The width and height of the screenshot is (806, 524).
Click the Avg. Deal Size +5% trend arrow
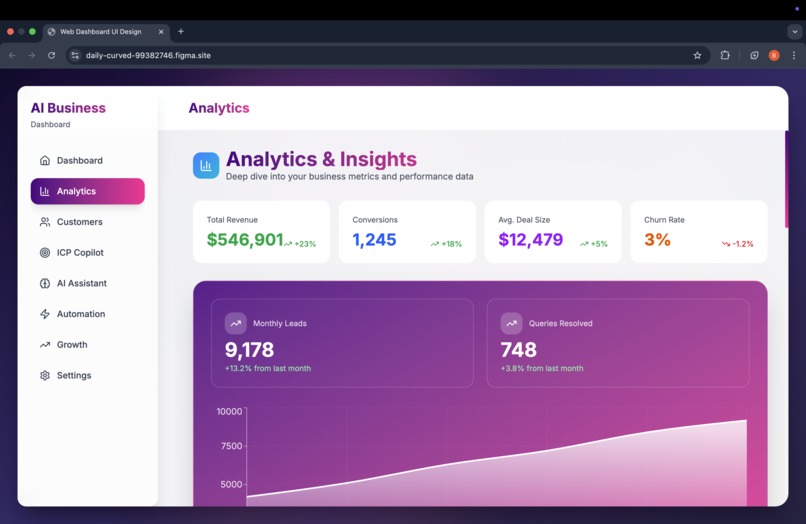pyautogui.click(x=584, y=244)
